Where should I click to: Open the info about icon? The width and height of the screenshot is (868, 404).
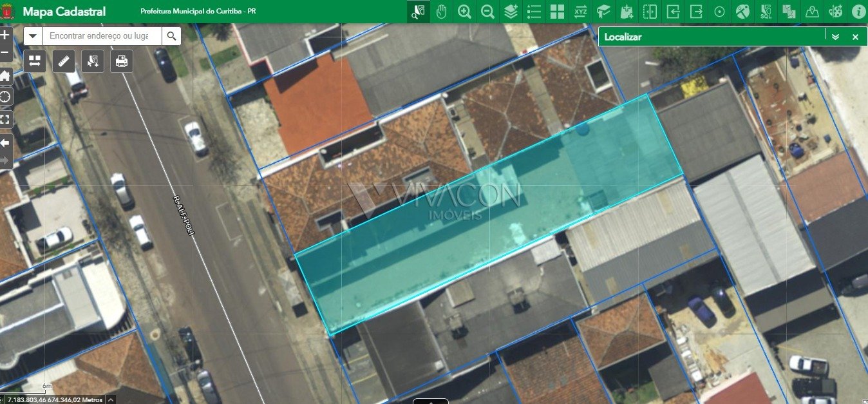pyautogui.click(x=858, y=12)
